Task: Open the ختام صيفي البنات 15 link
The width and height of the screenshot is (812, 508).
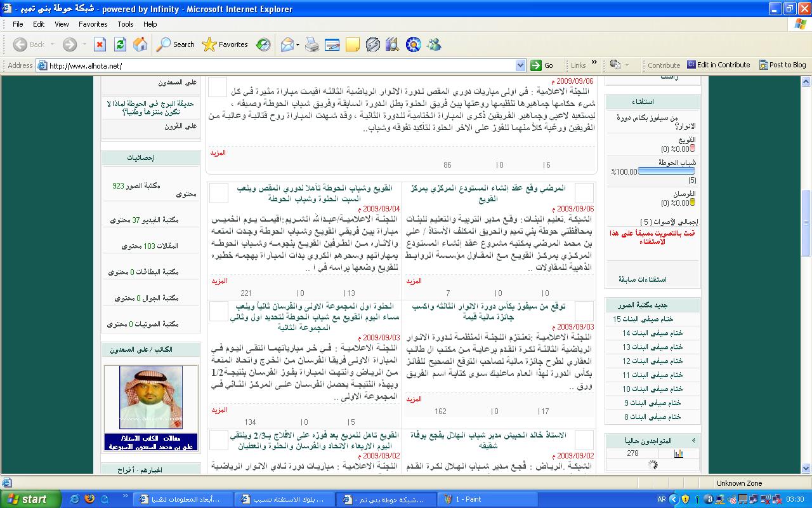Action: tap(643, 319)
